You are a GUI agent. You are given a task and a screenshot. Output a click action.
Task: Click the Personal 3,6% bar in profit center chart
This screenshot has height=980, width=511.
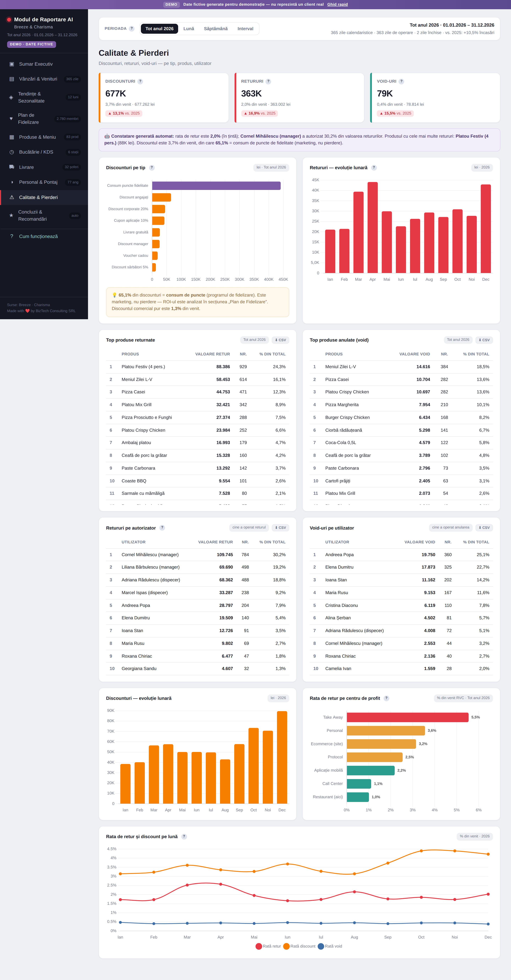386,730
